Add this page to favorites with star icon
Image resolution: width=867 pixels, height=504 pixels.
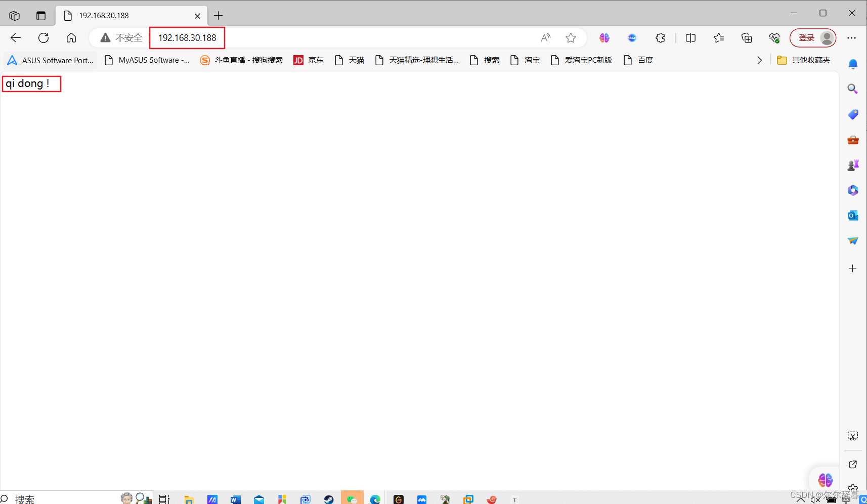[571, 38]
